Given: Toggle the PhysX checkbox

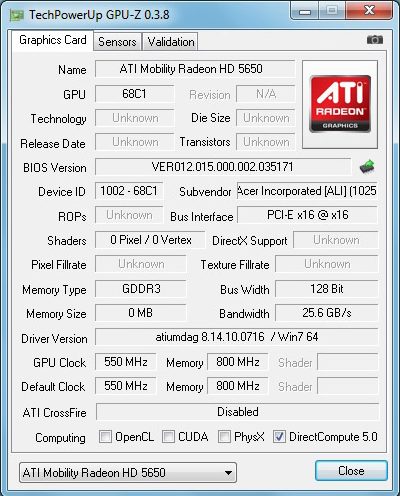Looking at the screenshot, I should tap(224, 437).
